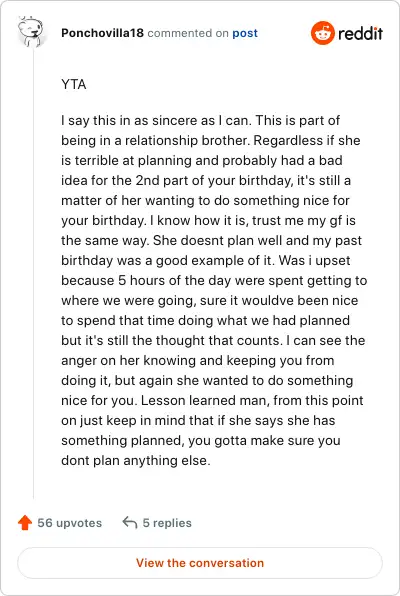Click the line starting "nice for you. Lesson learned"

click(212, 401)
